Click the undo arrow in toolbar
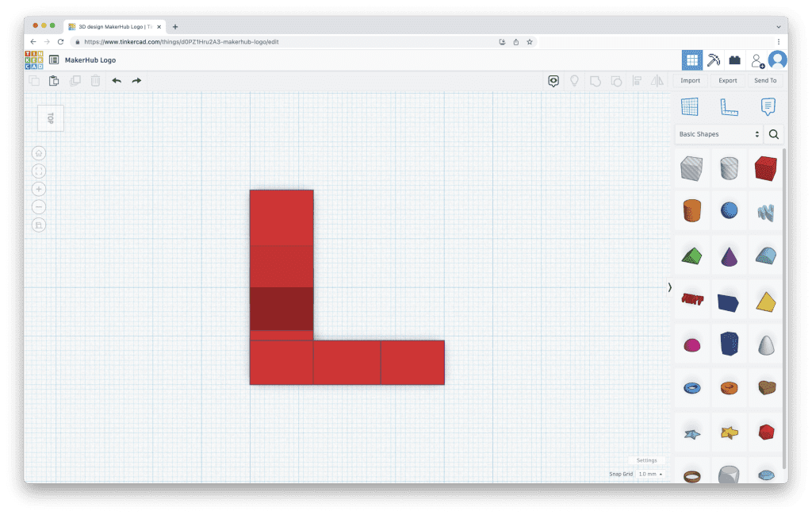The image size is (812, 515). click(x=117, y=80)
